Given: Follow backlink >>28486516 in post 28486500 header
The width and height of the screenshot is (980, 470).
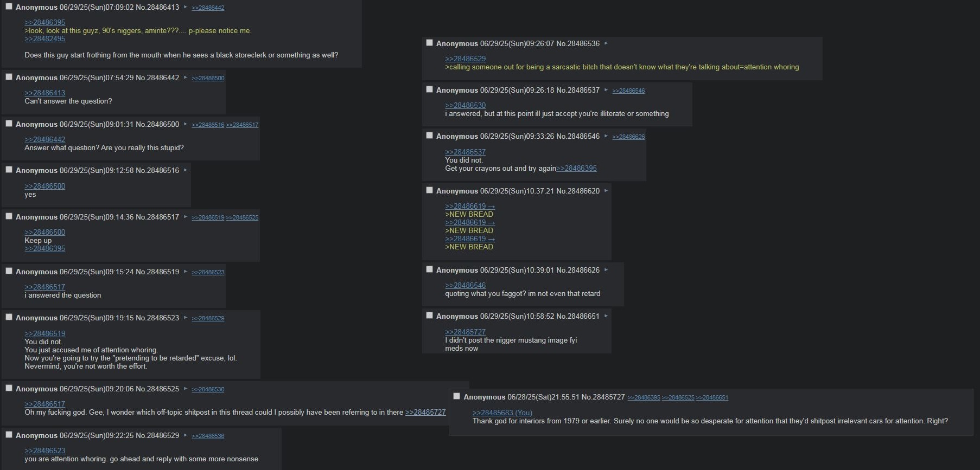Looking at the screenshot, I should [x=208, y=125].
